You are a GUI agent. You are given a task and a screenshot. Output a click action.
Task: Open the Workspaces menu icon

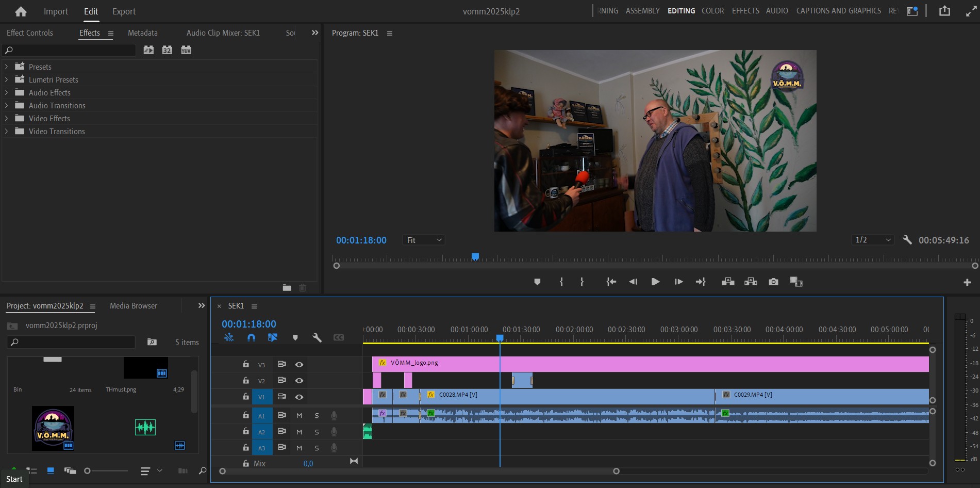coord(912,11)
